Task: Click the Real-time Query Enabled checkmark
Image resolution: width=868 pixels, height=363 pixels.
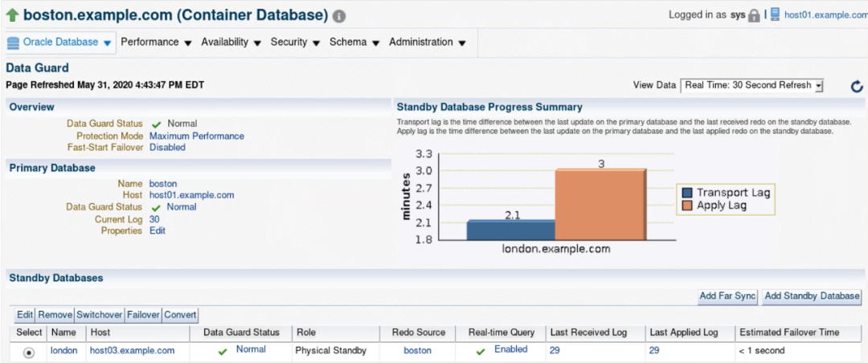Action: [x=481, y=352]
